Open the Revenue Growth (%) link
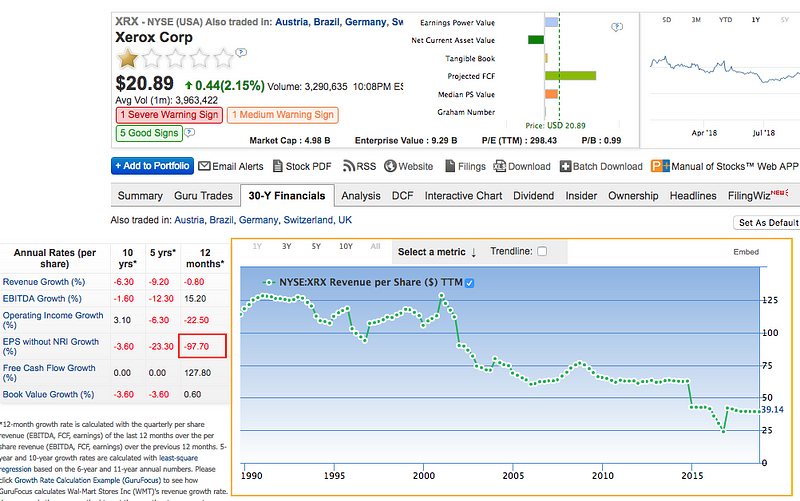 tap(44, 282)
